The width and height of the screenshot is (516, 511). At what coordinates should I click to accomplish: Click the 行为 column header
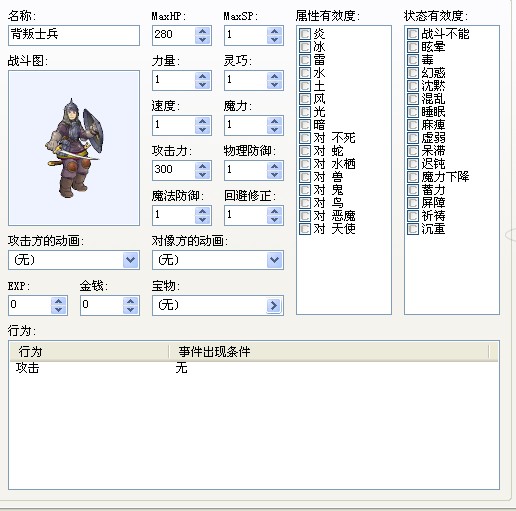click(89, 352)
